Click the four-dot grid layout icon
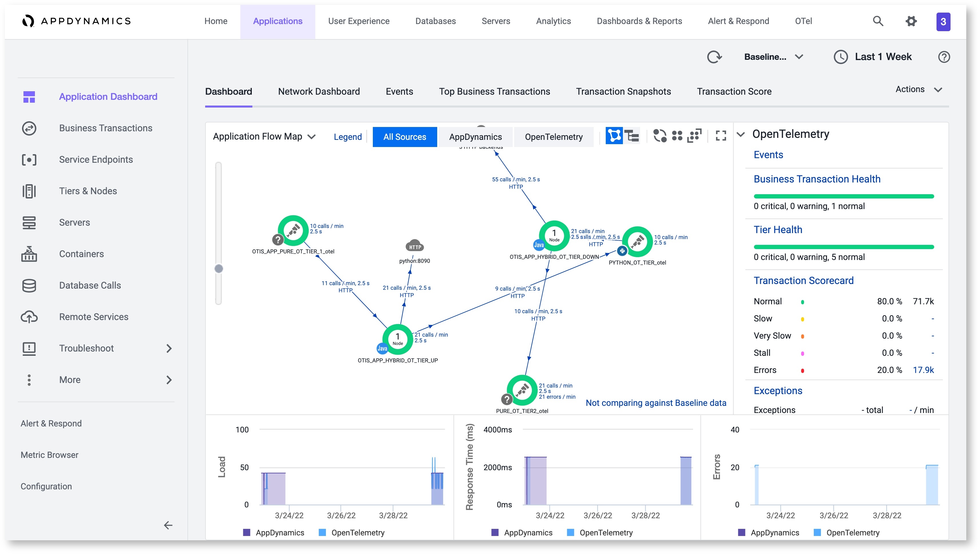This screenshot has width=980, height=554. click(x=677, y=136)
